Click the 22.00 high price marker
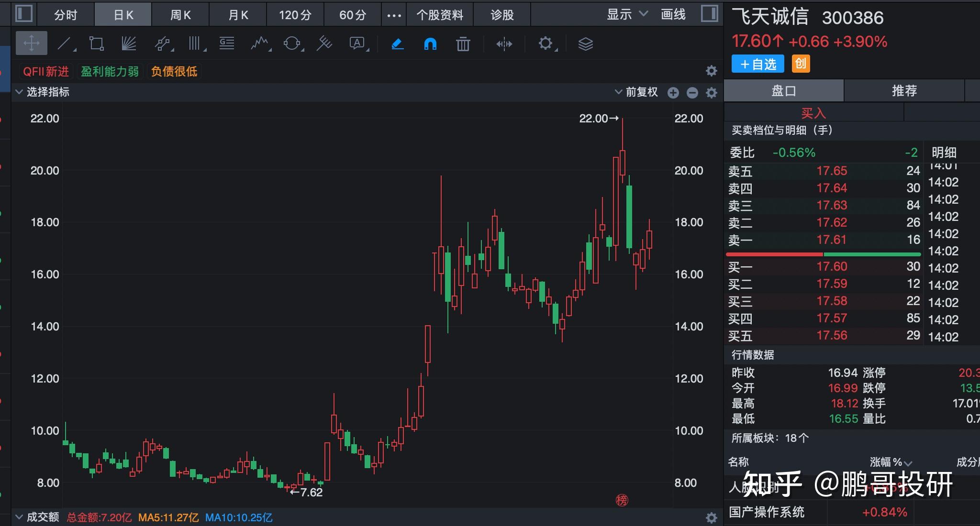Image resolution: width=980 pixels, height=526 pixels. pos(599,118)
